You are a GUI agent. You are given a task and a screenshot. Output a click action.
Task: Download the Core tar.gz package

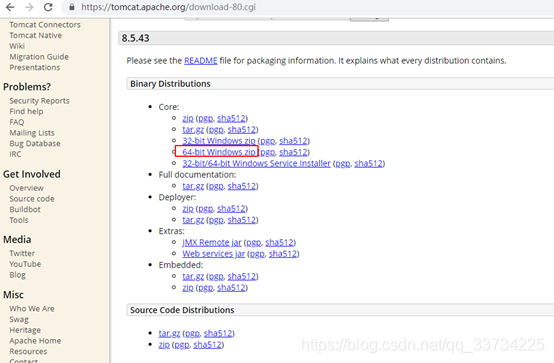[193, 130]
